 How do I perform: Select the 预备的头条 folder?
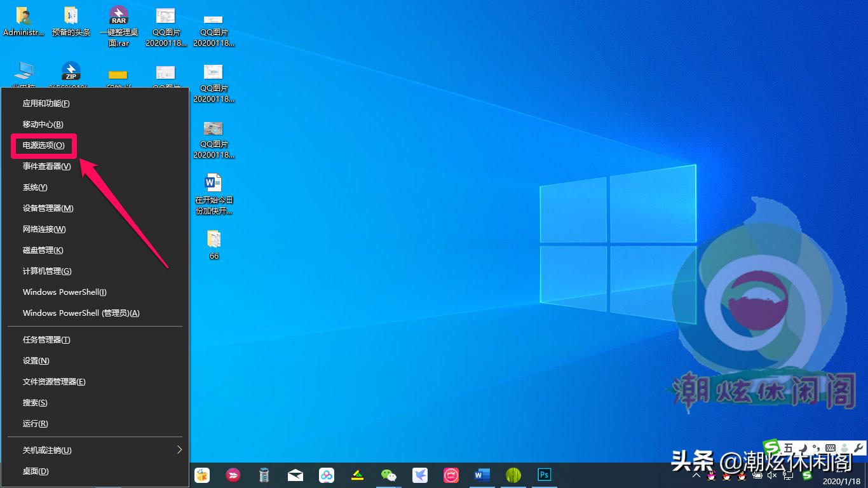71,21
